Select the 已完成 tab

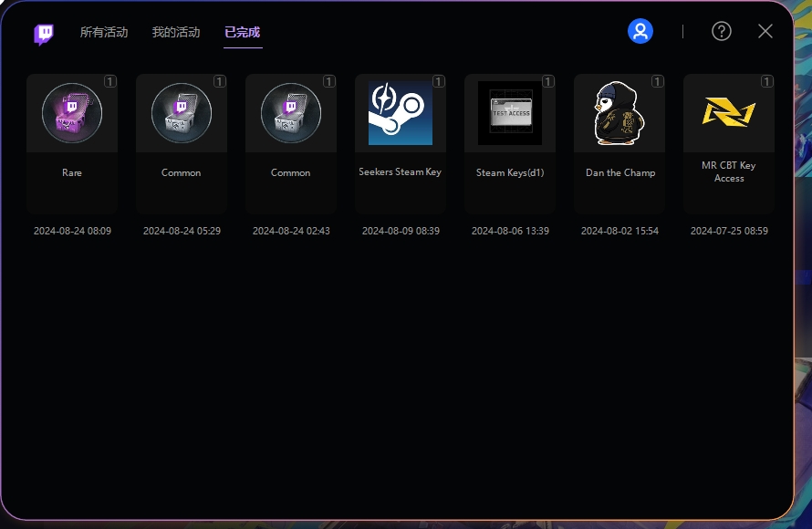coord(243,32)
